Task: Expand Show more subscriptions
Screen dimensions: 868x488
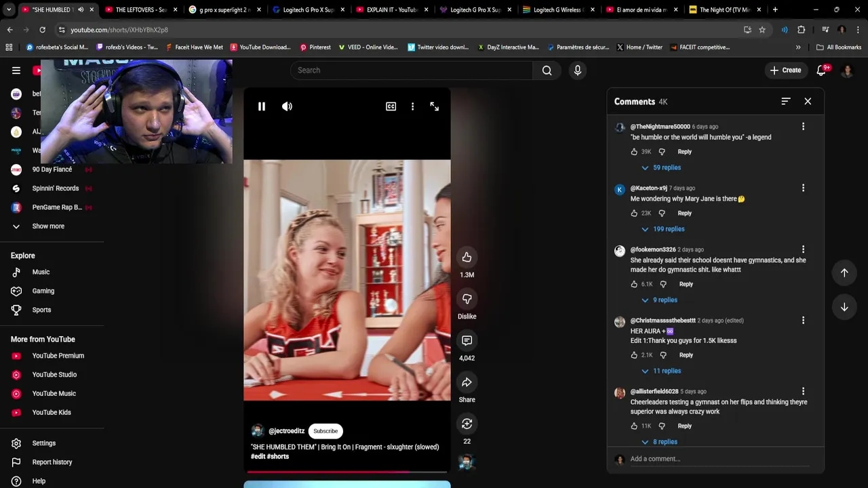Action: [x=47, y=226]
